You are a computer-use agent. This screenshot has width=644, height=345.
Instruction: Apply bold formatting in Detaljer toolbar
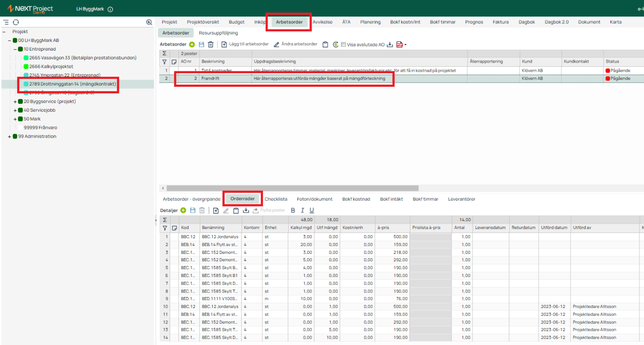tap(293, 210)
